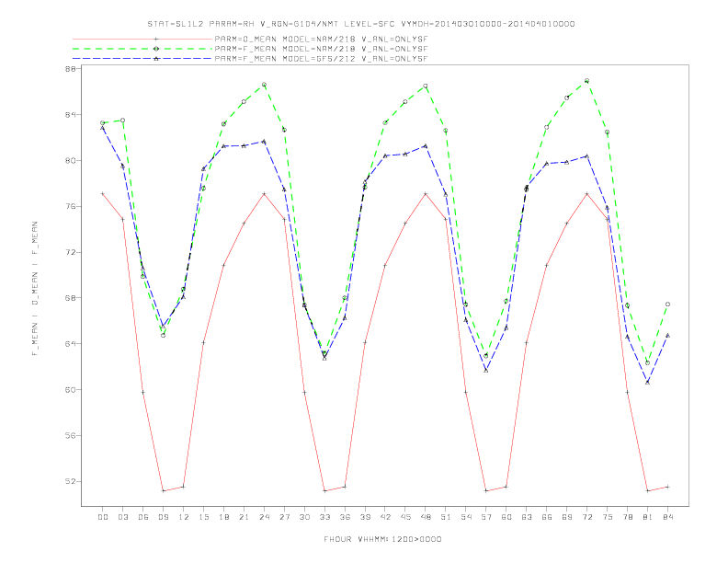Click x-axis tick label 12
The width and height of the screenshot is (728, 563).
click(184, 517)
